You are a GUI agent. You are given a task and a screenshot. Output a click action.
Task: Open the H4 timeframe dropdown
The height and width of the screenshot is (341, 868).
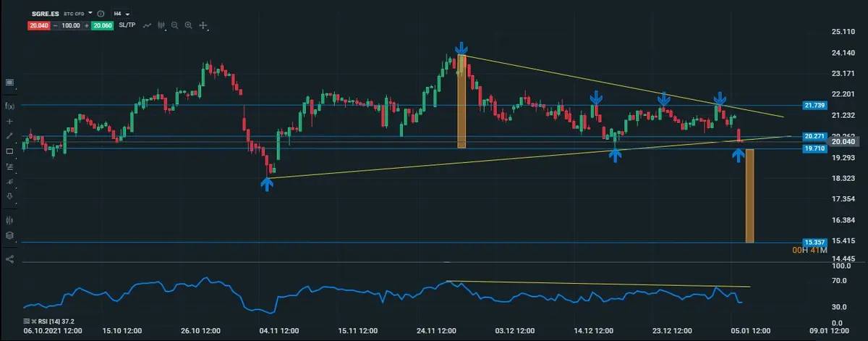122,14
